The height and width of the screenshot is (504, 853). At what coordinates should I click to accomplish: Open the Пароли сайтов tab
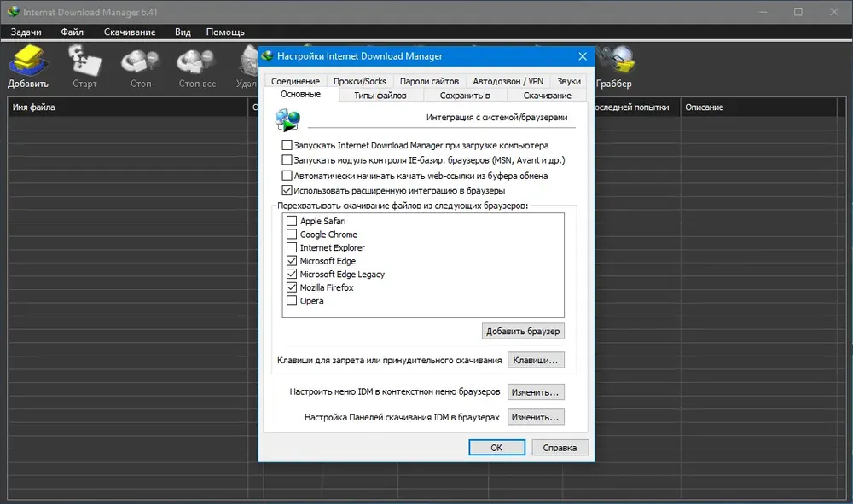click(429, 81)
